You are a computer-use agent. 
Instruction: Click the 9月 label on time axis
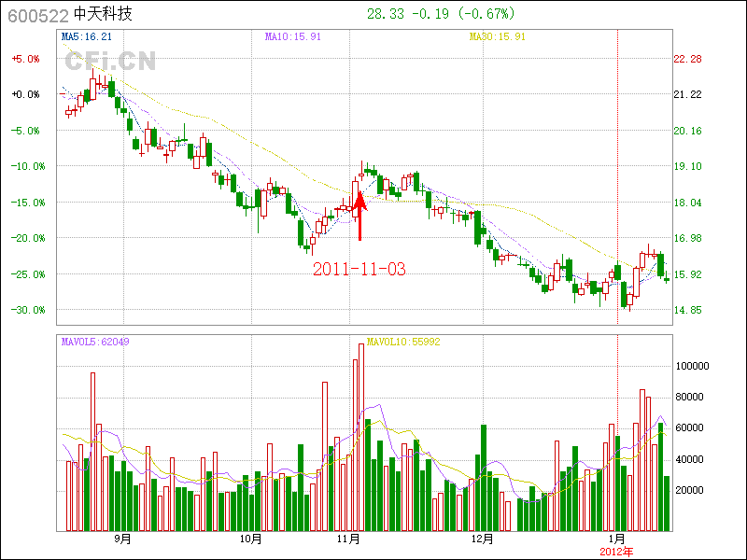coord(122,539)
